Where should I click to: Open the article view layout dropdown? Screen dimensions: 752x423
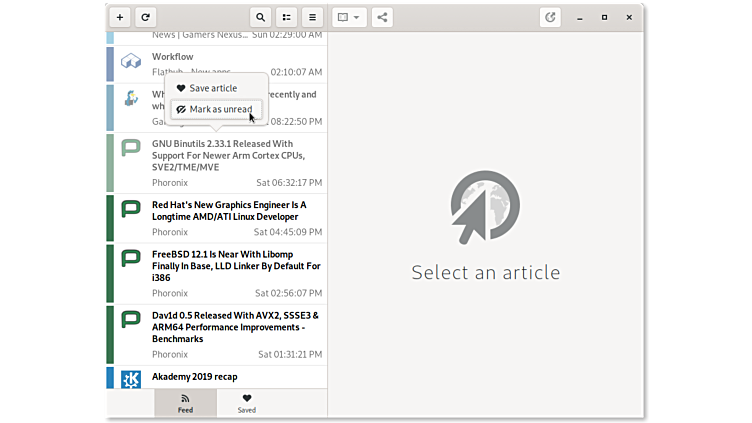(349, 17)
